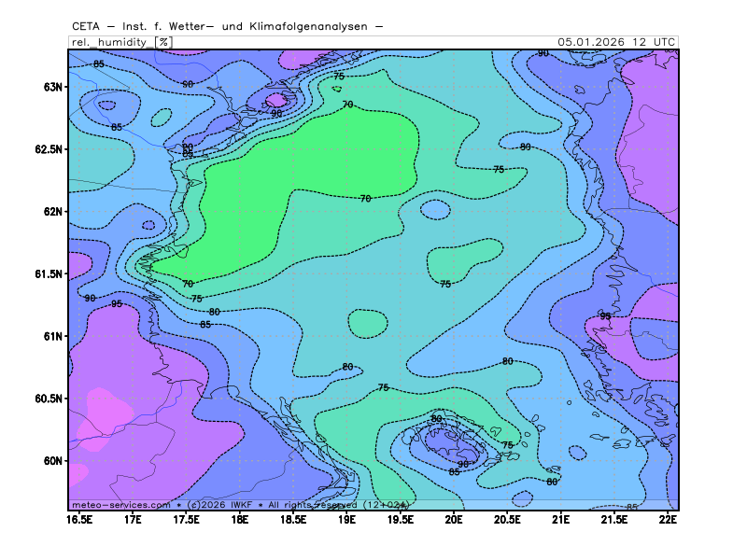Click the 16.5E longitude axis label
747x560 pixels.
(x=79, y=518)
